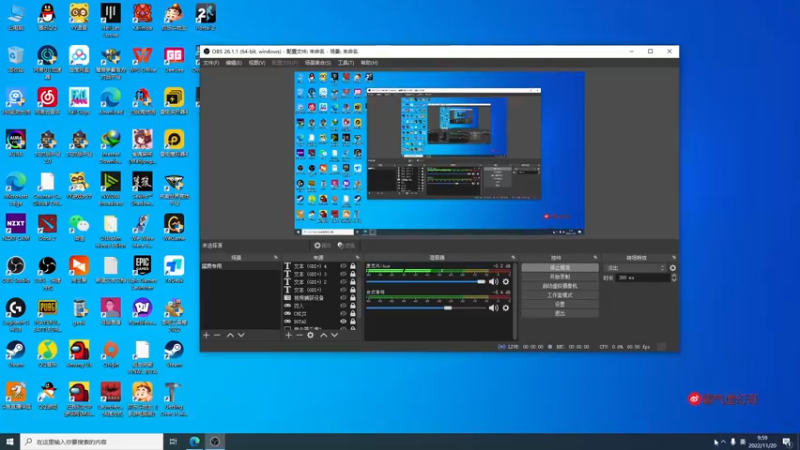Image resolution: width=800 pixels, height=450 pixels.
Task: Show hidden system tray icons chevron
Action: coord(723,442)
